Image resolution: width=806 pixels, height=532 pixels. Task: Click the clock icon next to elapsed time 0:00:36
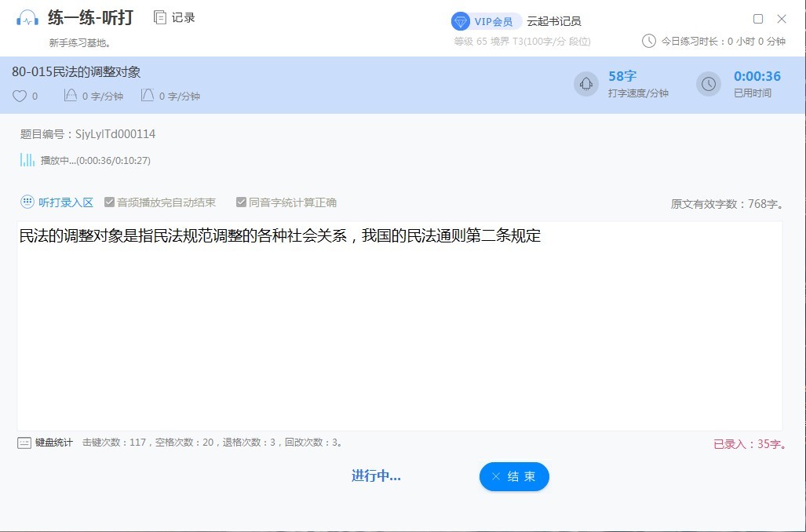[x=708, y=83]
